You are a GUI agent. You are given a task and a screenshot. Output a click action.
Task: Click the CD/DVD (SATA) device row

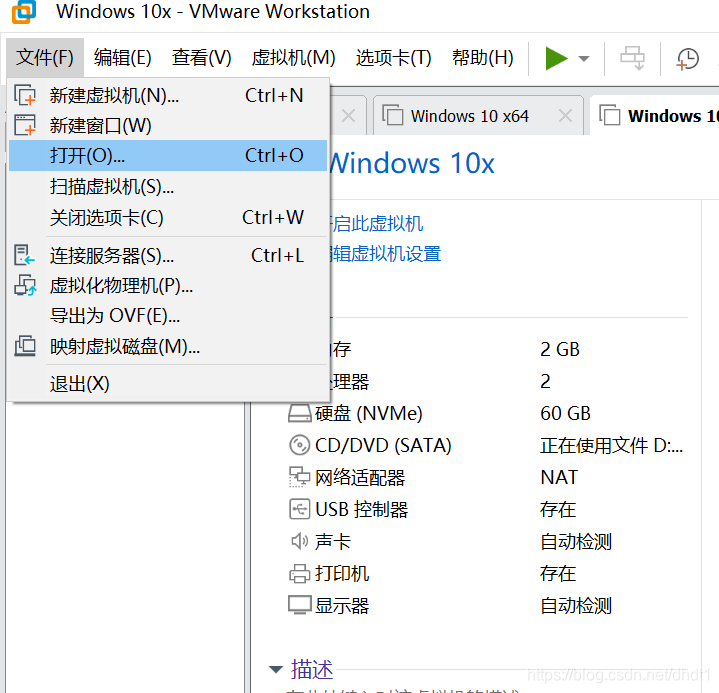click(486, 445)
